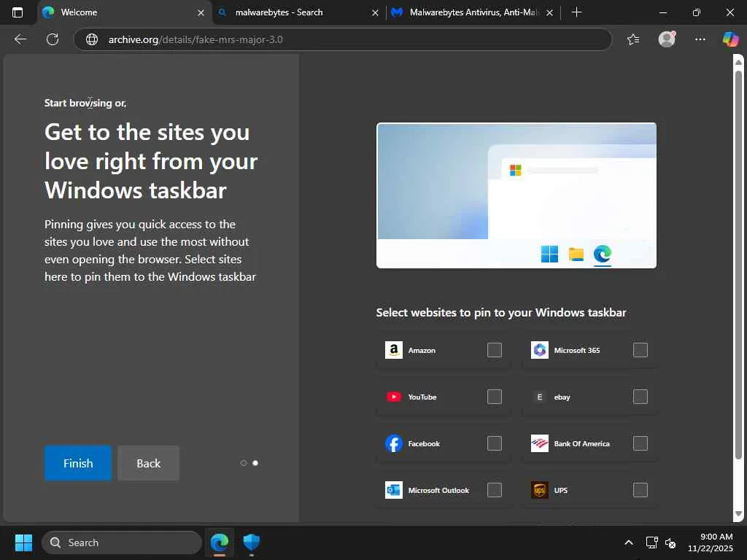
Task: Click the address bar URL field
Action: 343,39
